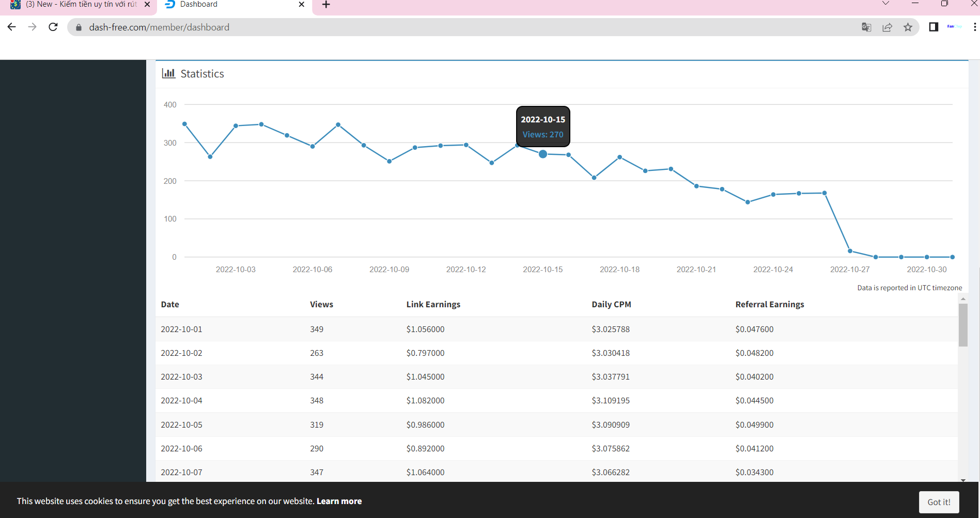
Task: Dismiss cookies with Got it! button
Action: point(939,502)
